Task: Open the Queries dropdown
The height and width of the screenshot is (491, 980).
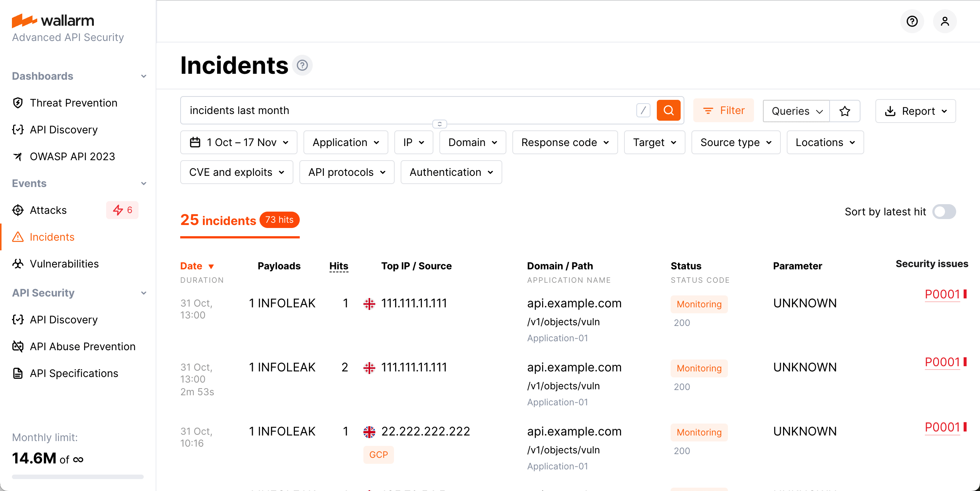Action: click(795, 111)
